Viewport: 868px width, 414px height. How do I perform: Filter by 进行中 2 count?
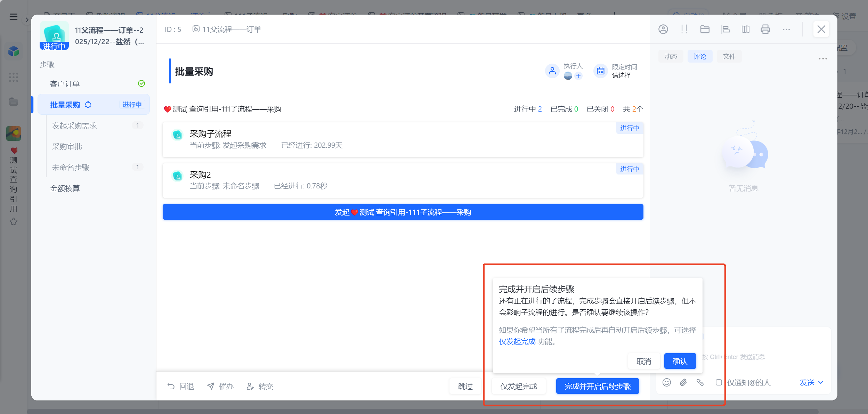528,109
